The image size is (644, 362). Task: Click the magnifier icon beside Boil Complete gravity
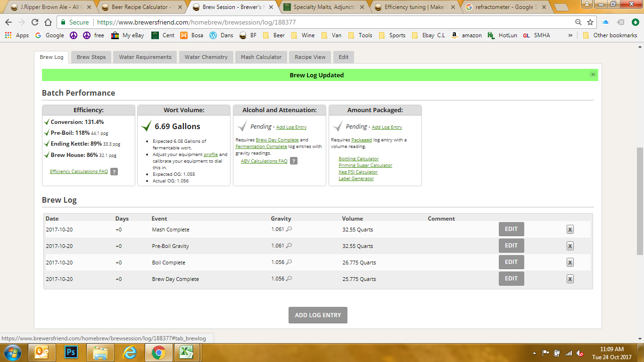click(289, 262)
